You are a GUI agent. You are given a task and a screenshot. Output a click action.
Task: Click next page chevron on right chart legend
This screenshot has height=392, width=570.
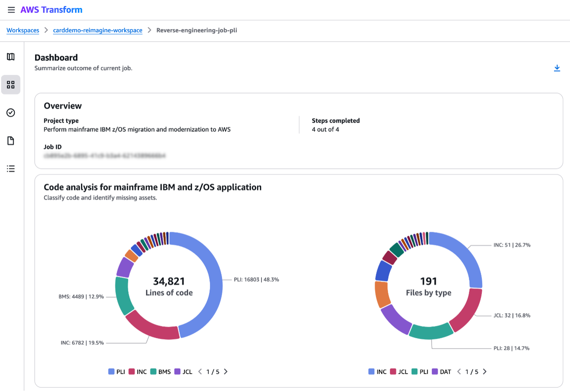485,371
